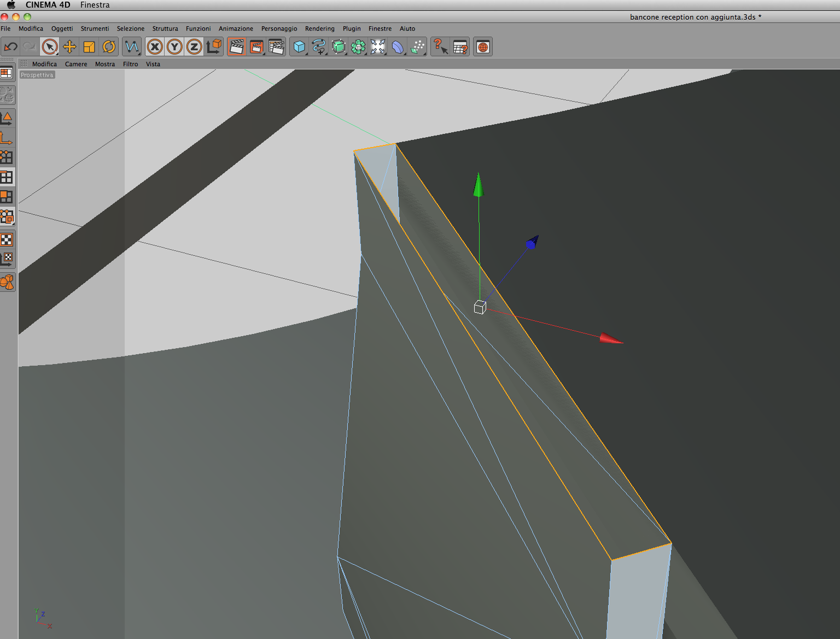The width and height of the screenshot is (840, 639).
Task: Open the viewport Camere menu
Action: click(76, 64)
